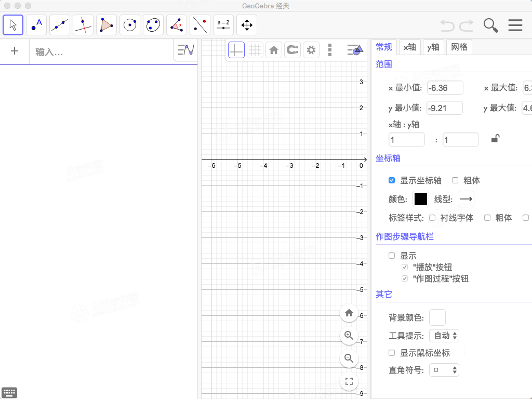The image size is (532, 399).
Task: Open the axis color swatch
Action: coord(421,199)
